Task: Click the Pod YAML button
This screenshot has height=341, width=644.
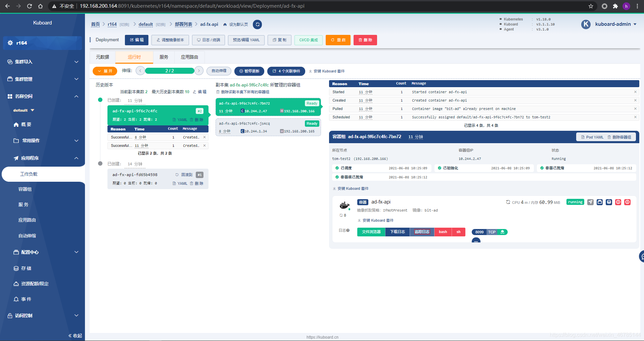Action: tap(592, 137)
